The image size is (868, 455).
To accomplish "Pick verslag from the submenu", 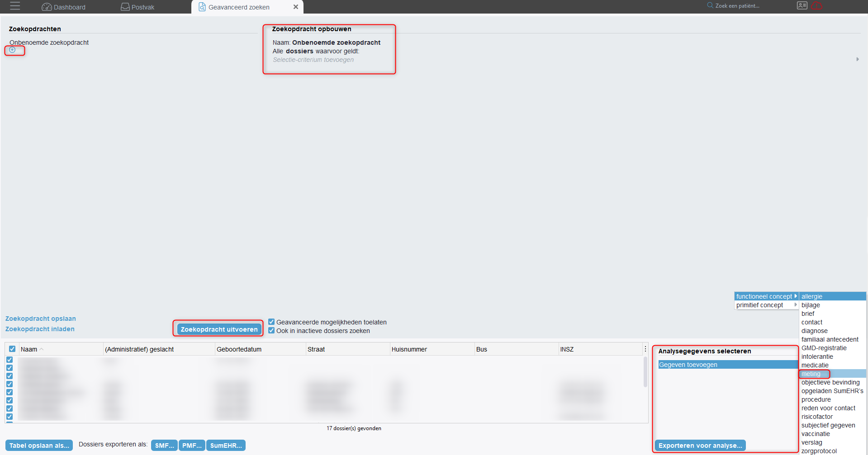I will [x=833, y=442].
